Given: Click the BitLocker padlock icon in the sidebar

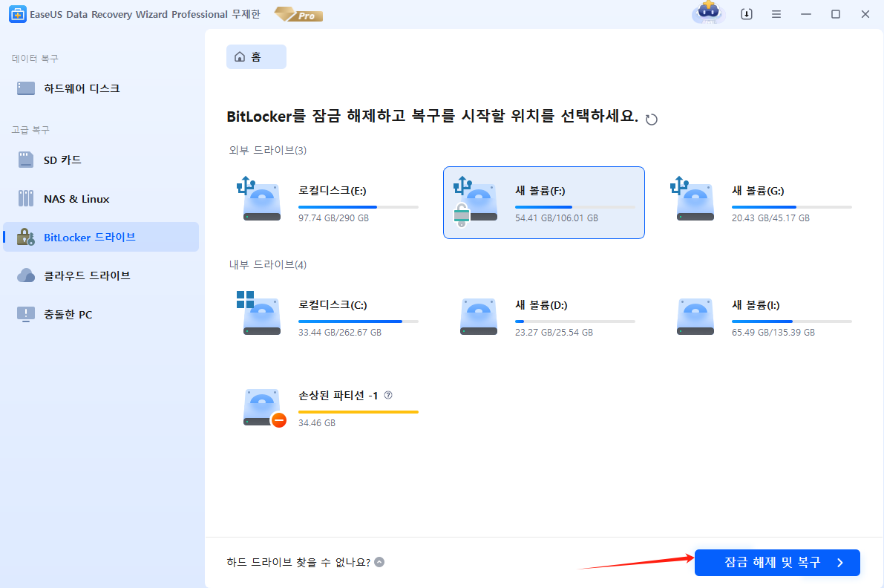Looking at the screenshot, I should 26,237.
